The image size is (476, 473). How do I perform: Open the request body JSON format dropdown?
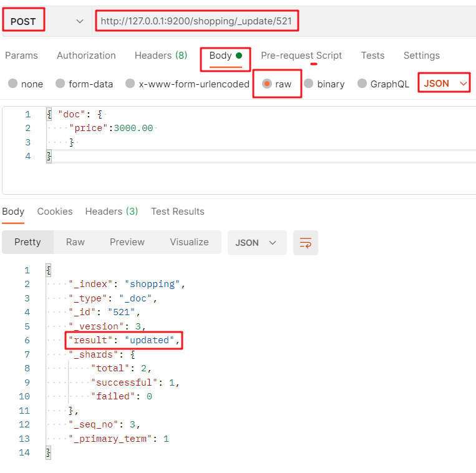coord(444,83)
